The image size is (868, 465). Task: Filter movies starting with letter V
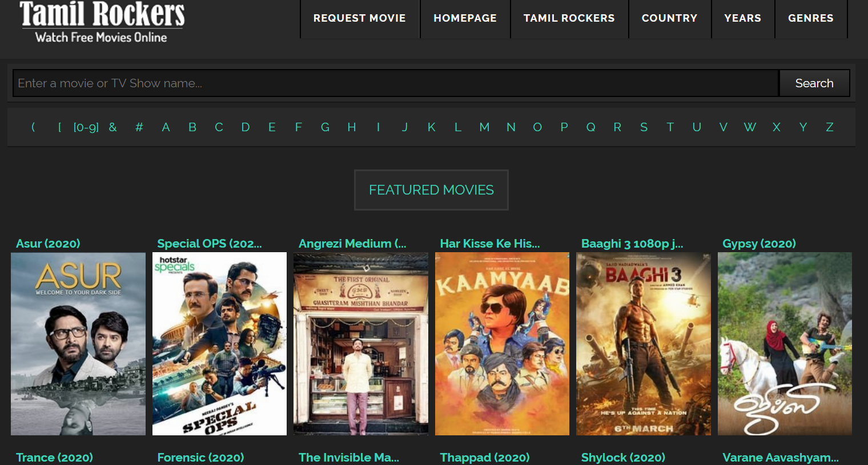pyautogui.click(x=723, y=127)
